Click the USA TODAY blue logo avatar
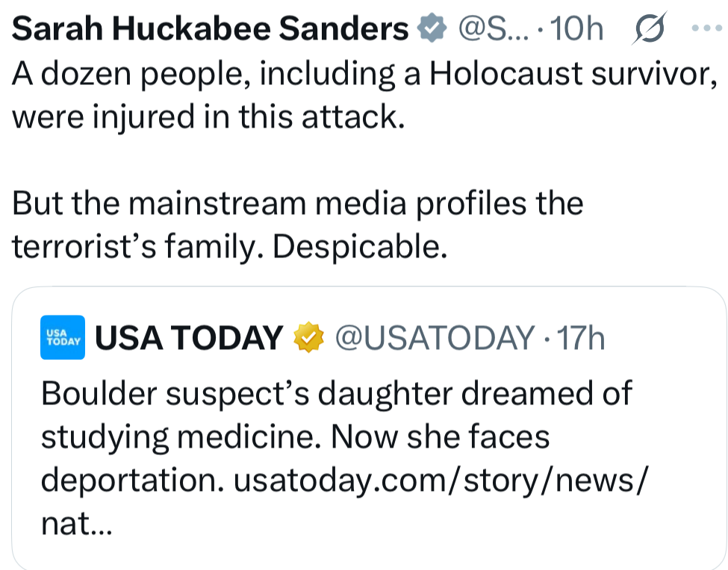This screenshot has width=728, height=570. click(63, 339)
